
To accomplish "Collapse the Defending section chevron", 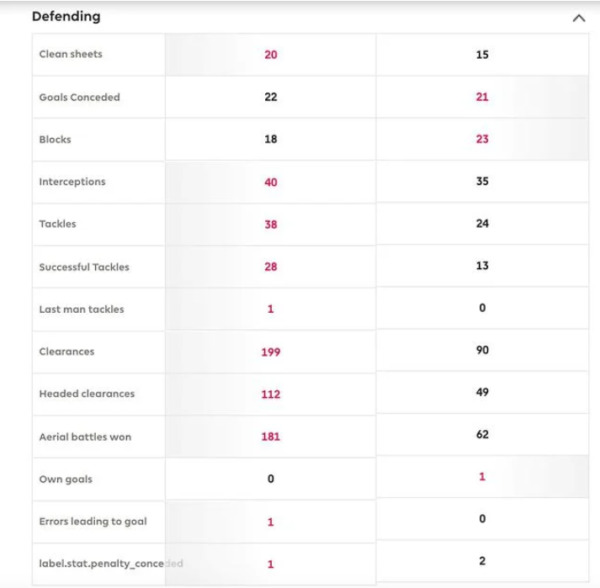I will 578,18.
